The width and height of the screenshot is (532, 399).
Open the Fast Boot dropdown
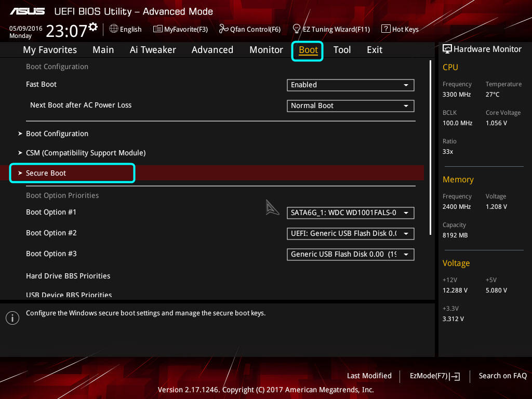351,85
